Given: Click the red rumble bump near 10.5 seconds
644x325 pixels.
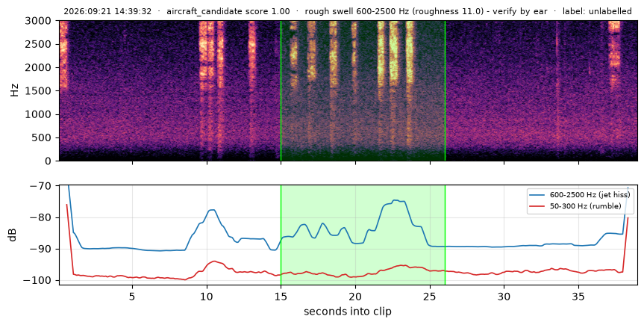Looking at the screenshot, I should pyautogui.click(x=213, y=261).
